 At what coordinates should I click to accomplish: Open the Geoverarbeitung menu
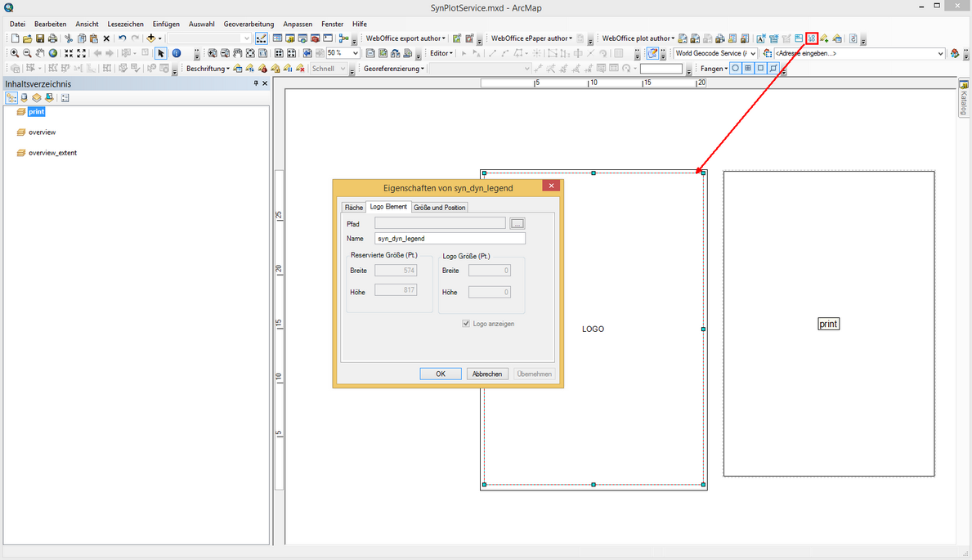(x=249, y=25)
